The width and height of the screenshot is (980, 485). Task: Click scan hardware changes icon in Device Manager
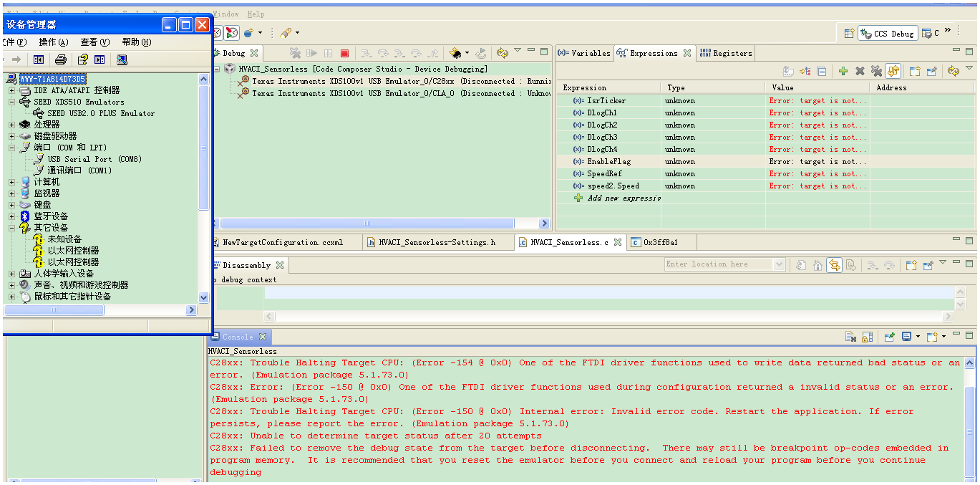122,59
